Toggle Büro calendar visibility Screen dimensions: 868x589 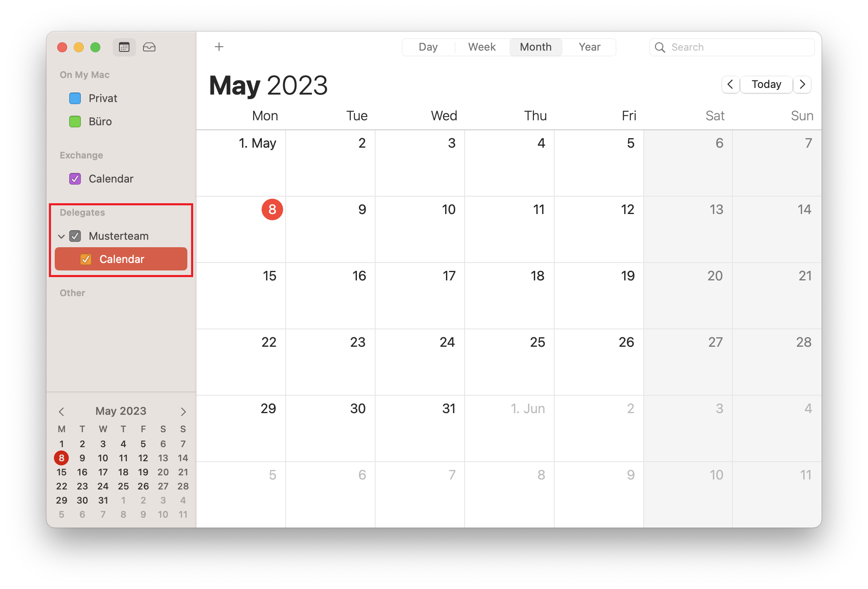point(75,121)
